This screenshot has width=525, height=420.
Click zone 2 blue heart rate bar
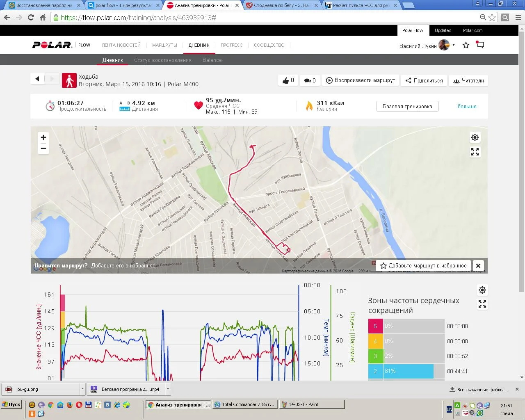click(x=409, y=371)
